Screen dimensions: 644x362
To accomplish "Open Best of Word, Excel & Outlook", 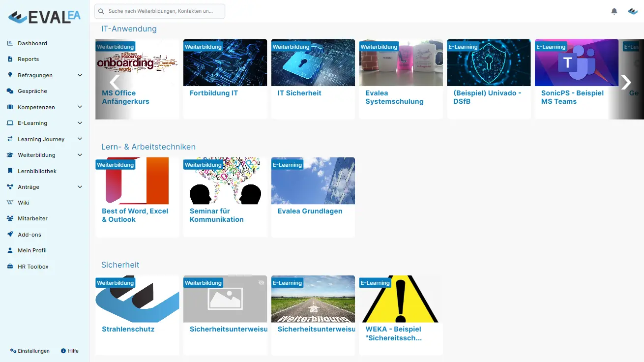I will (x=137, y=197).
